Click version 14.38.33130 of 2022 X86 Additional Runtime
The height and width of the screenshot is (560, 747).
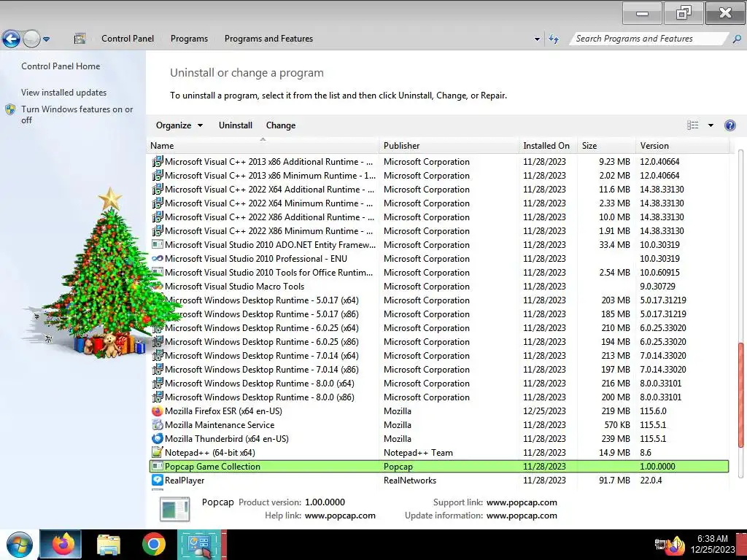point(662,217)
